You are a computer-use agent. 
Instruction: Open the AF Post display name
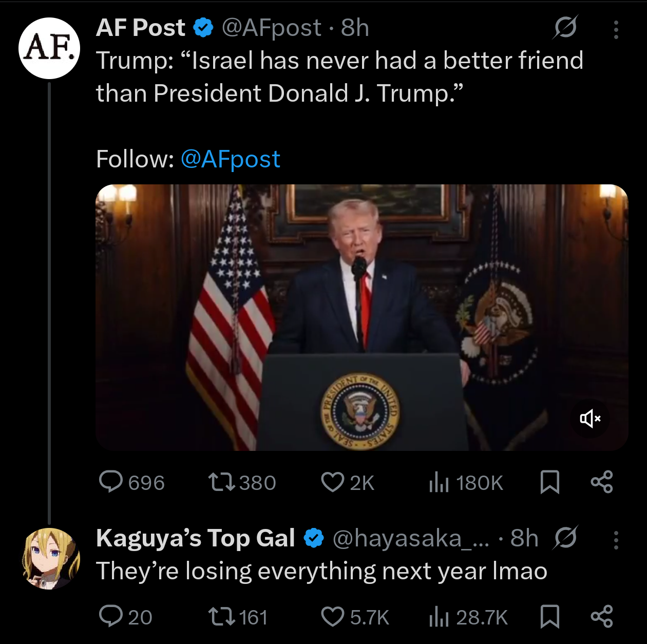click(x=141, y=28)
